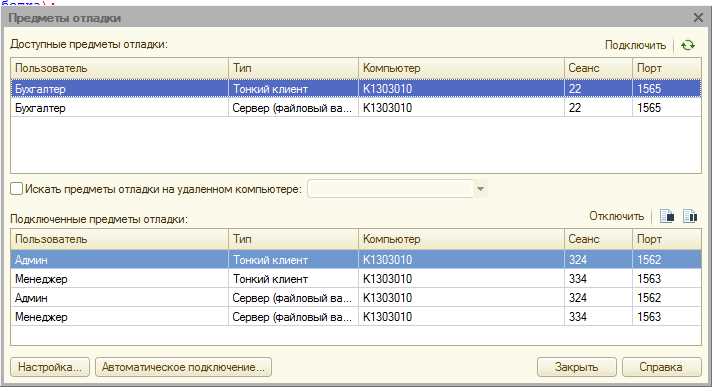Click the first icon next to Отключить

point(667,216)
